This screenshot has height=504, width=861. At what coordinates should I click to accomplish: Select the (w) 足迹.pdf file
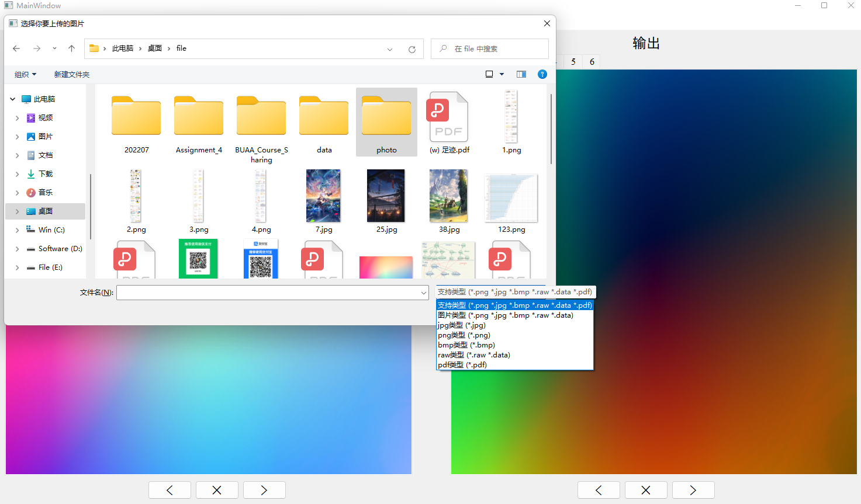(x=449, y=123)
